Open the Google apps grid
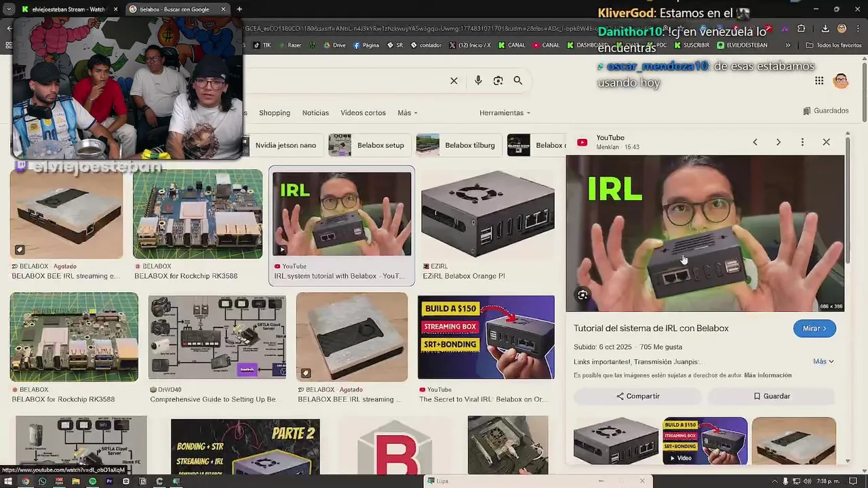 (819, 81)
